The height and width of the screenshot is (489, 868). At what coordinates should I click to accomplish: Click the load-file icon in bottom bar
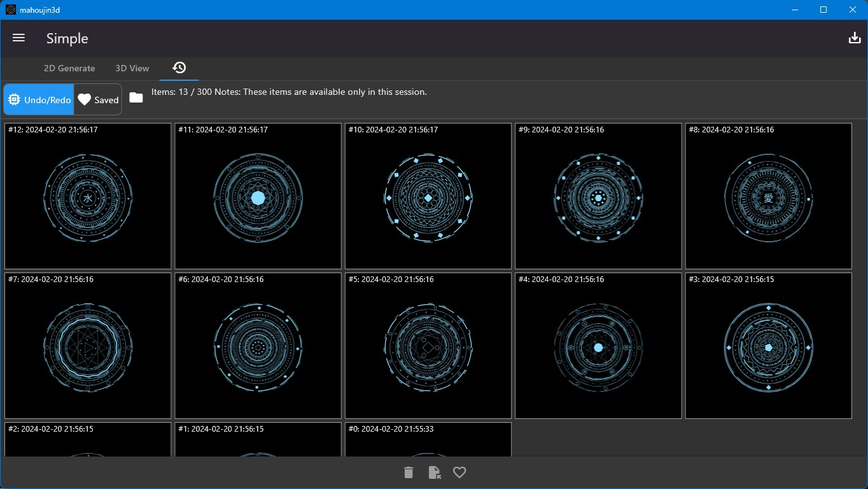(435, 472)
